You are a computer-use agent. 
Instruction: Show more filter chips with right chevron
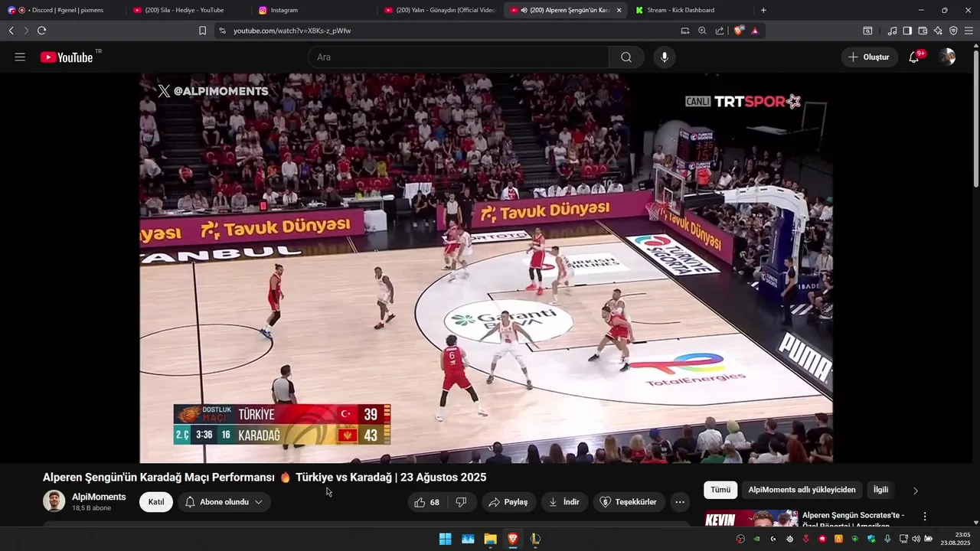(915, 491)
